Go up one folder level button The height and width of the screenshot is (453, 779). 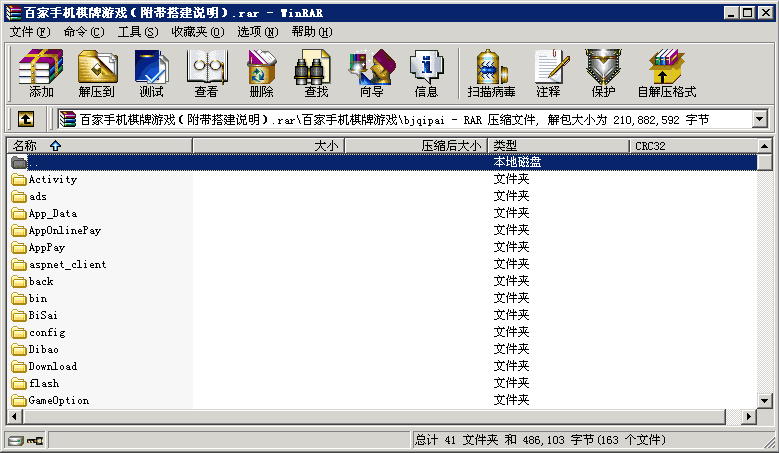pyautogui.click(x=26, y=120)
